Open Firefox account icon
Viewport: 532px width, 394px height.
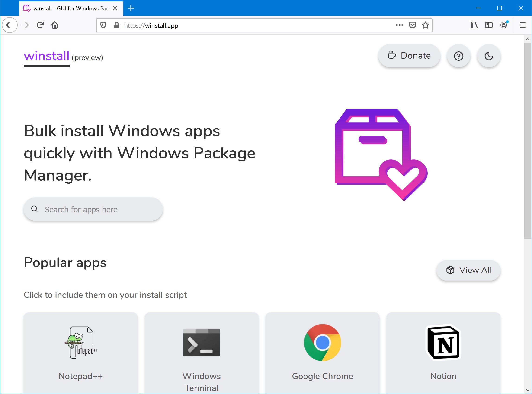[x=504, y=25]
